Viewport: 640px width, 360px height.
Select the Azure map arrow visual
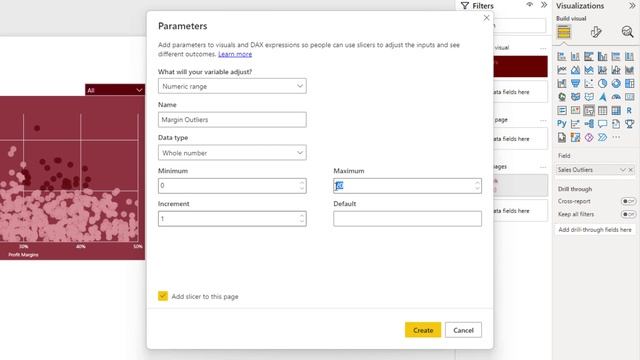click(602, 97)
